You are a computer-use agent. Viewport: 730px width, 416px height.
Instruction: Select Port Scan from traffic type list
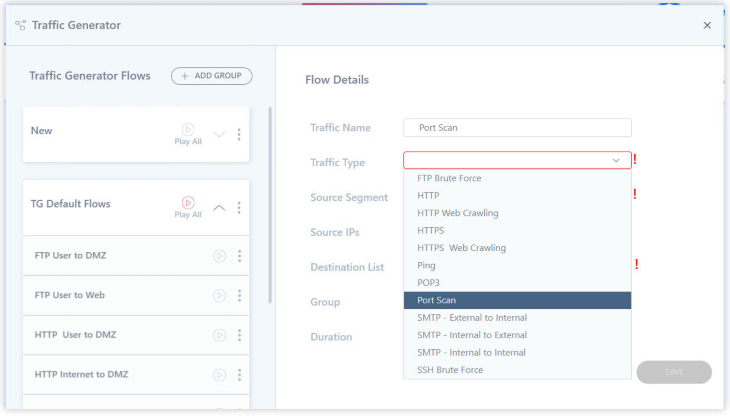[517, 300]
